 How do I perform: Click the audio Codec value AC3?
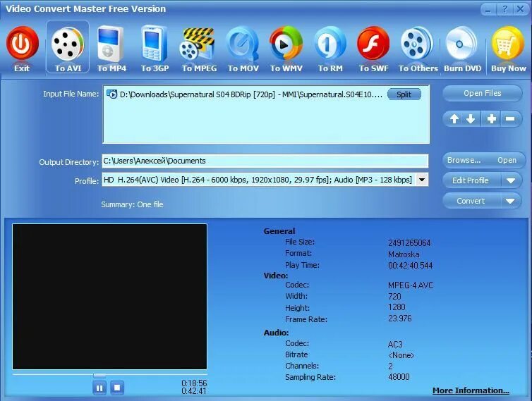click(395, 345)
